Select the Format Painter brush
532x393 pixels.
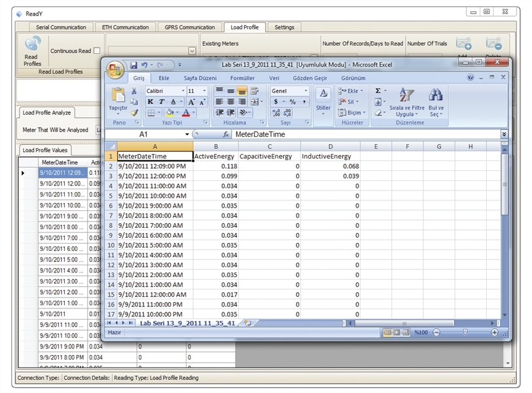coord(134,113)
